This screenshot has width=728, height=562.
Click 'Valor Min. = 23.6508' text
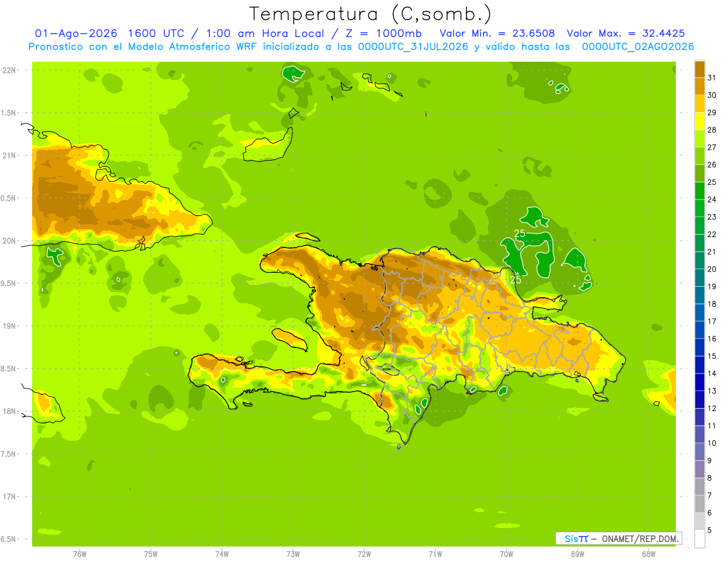[497, 33]
